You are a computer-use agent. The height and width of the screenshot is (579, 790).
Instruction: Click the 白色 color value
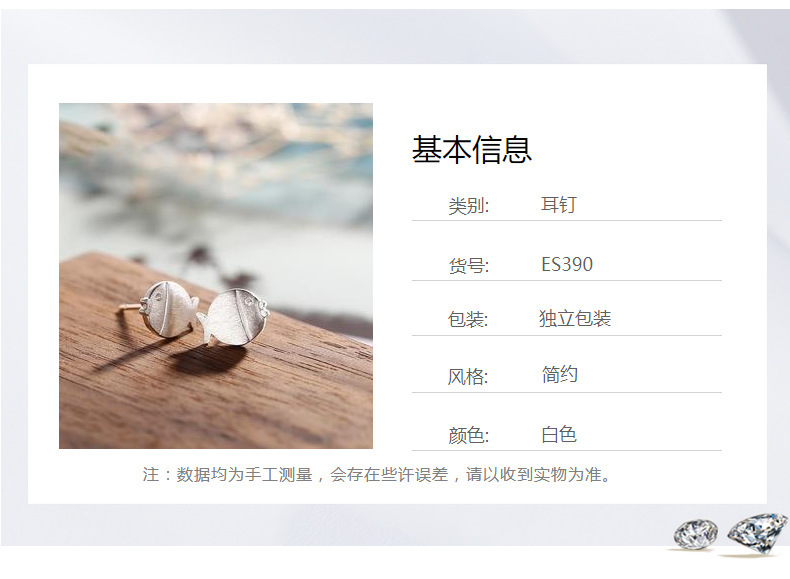click(559, 434)
